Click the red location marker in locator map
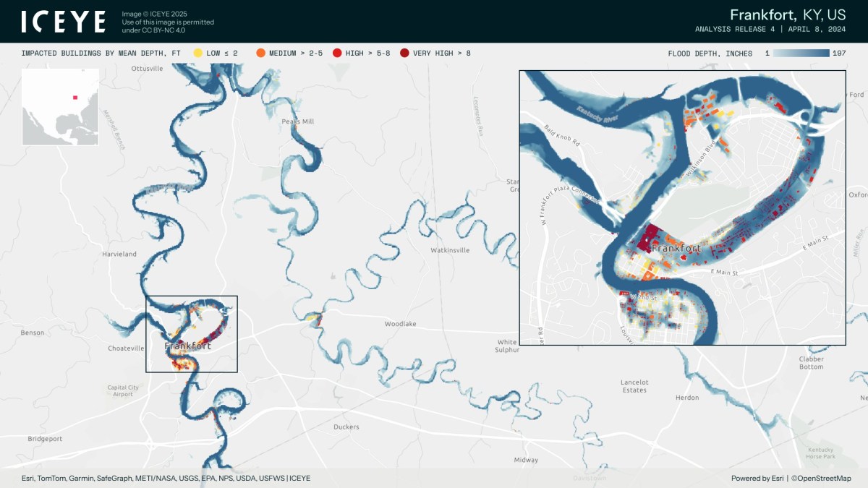The image size is (868, 488). pos(75,97)
